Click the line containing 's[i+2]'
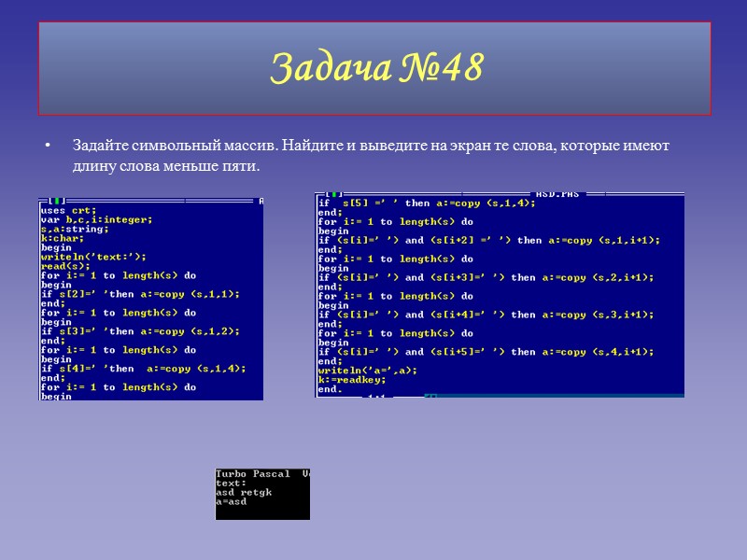This screenshot has width=747, height=560. (x=489, y=241)
